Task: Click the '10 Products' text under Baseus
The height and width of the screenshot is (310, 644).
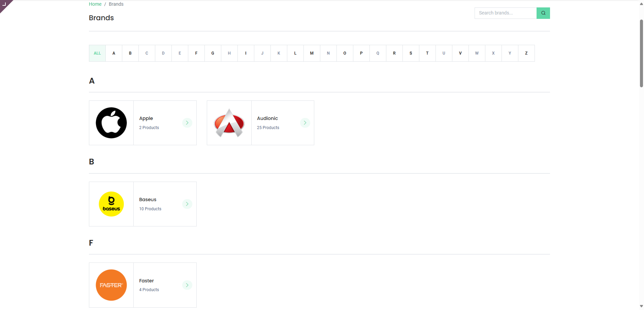Action: pyautogui.click(x=150, y=209)
